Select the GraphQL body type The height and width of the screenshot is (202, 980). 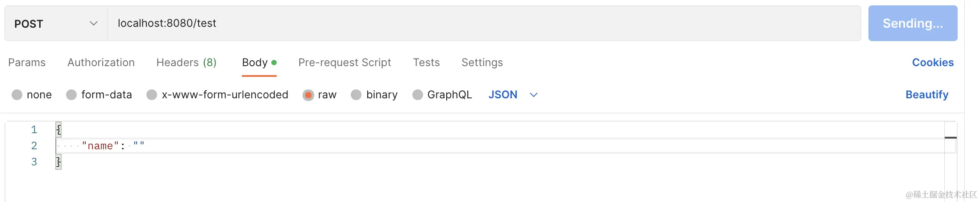tap(418, 95)
